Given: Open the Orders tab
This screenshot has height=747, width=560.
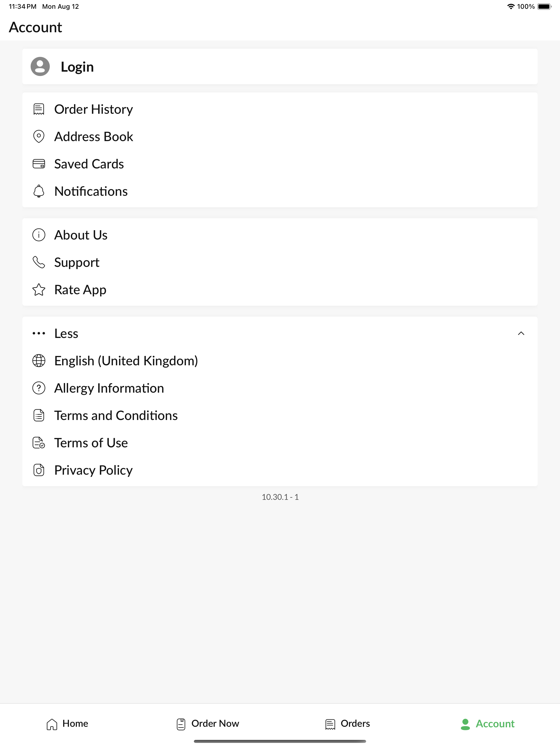Looking at the screenshot, I should coord(348,724).
